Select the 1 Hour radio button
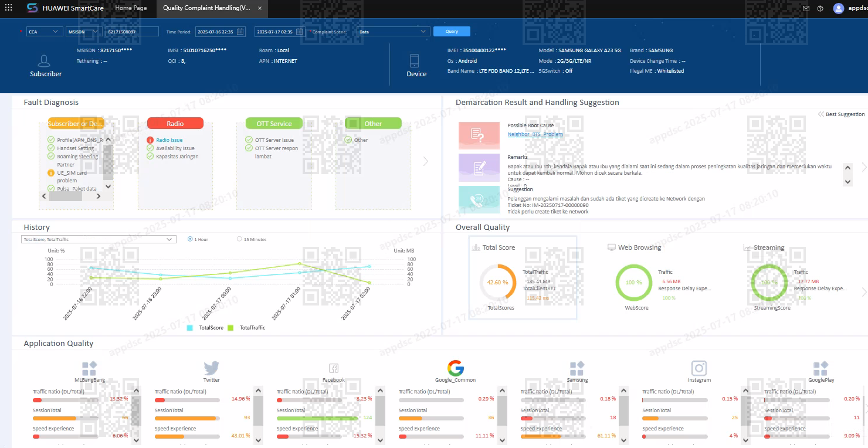 pyautogui.click(x=190, y=239)
